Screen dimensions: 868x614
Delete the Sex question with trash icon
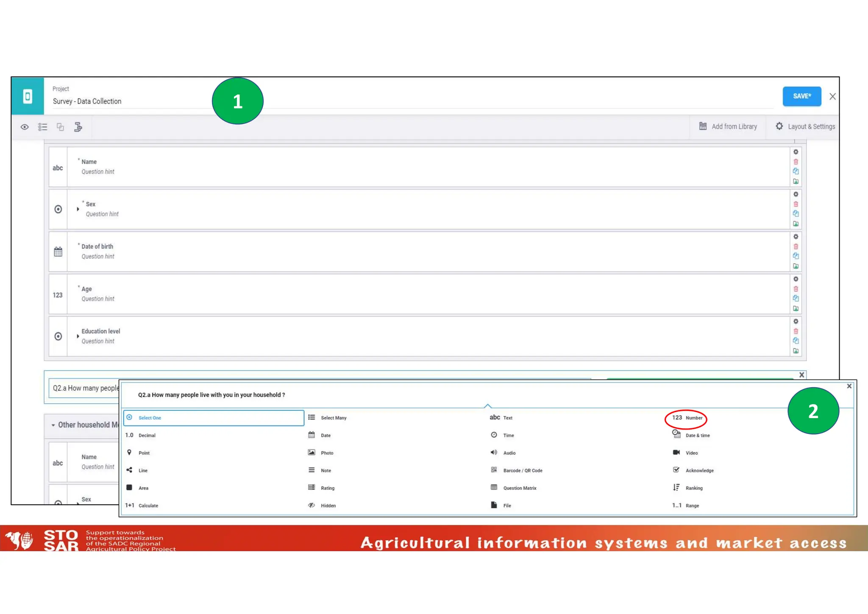click(x=796, y=204)
